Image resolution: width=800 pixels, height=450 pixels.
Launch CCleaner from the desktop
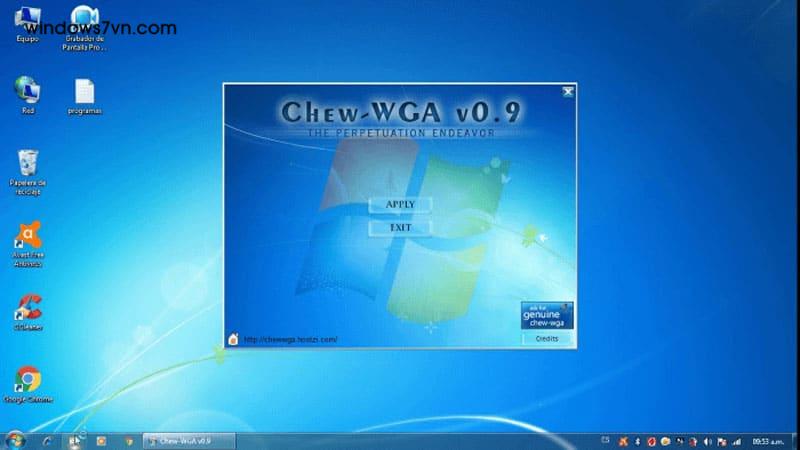click(28, 308)
